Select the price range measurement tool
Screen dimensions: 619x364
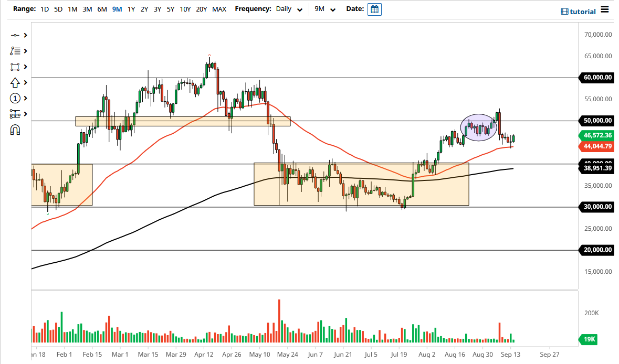(x=15, y=114)
